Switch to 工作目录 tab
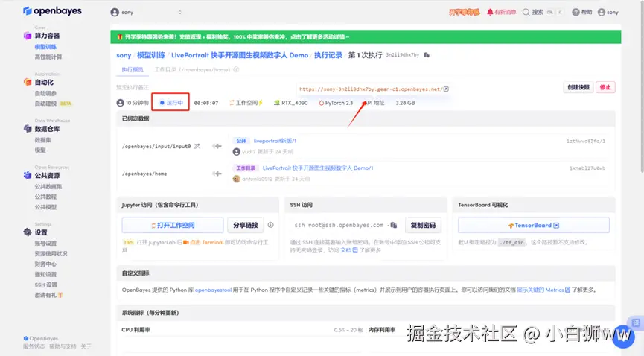The image size is (644, 356). pos(192,69)
